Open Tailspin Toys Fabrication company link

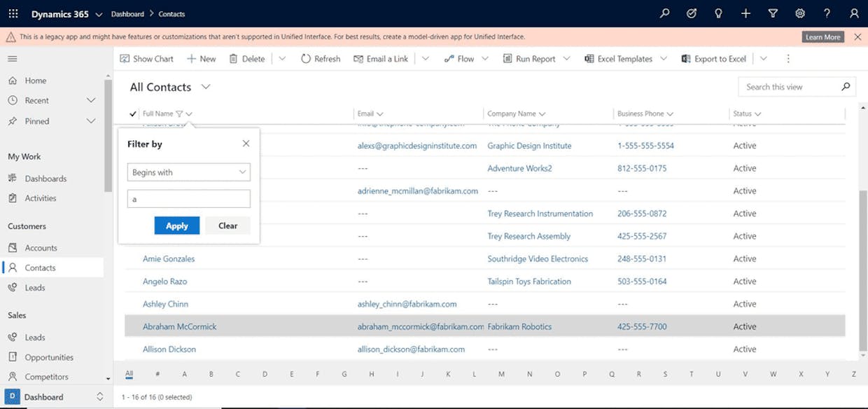pyautogui.click(x=529, y=282)
